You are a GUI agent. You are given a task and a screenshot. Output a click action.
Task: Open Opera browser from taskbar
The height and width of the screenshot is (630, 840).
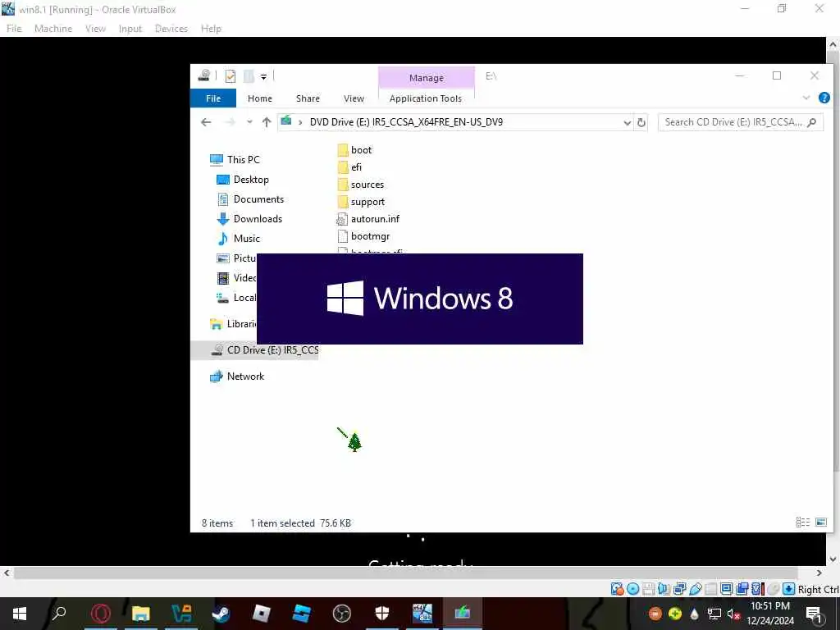[101, 614]
